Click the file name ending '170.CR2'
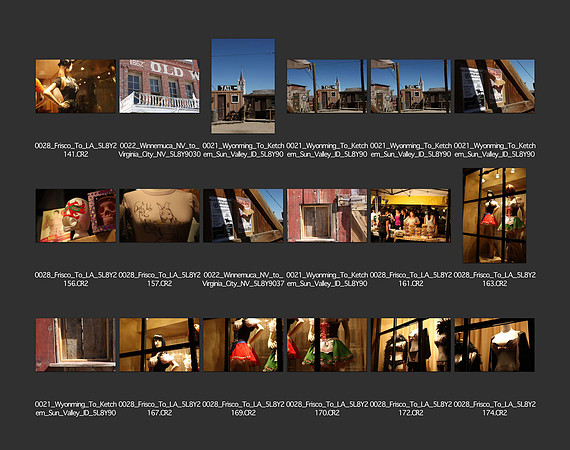The image size is (570, 450). point(327,409)
